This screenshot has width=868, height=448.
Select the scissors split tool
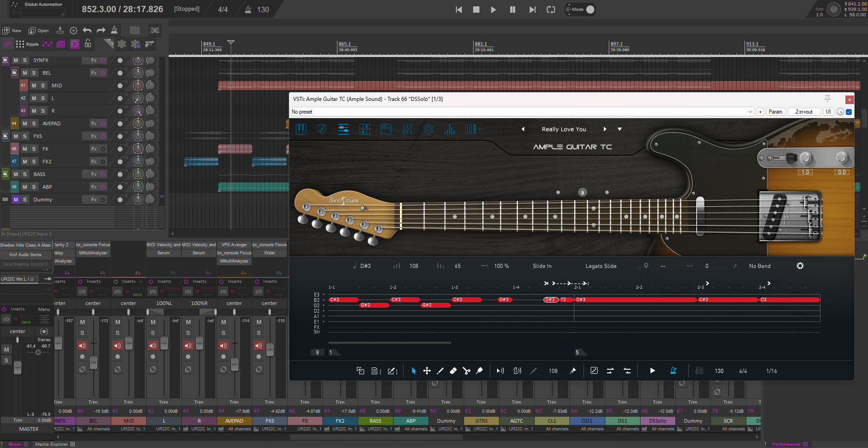pos(466,371)
